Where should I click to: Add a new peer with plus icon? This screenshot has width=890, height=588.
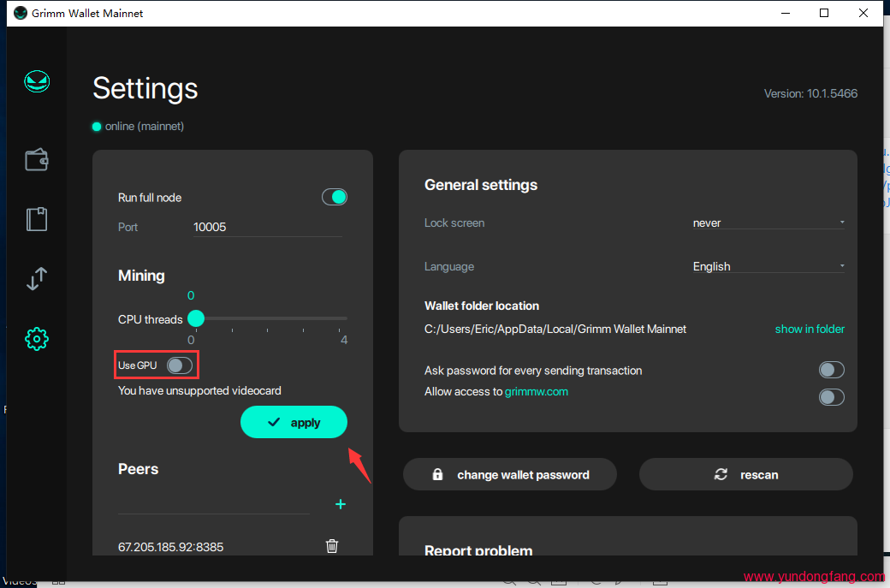(x=340, y=504)
